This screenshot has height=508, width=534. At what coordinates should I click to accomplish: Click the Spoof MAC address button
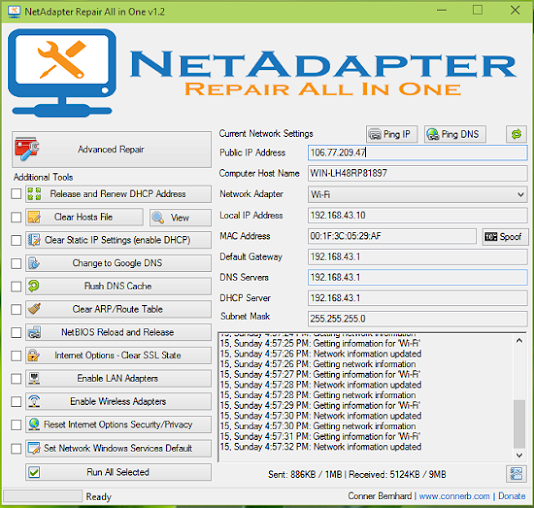coord(505,237)
